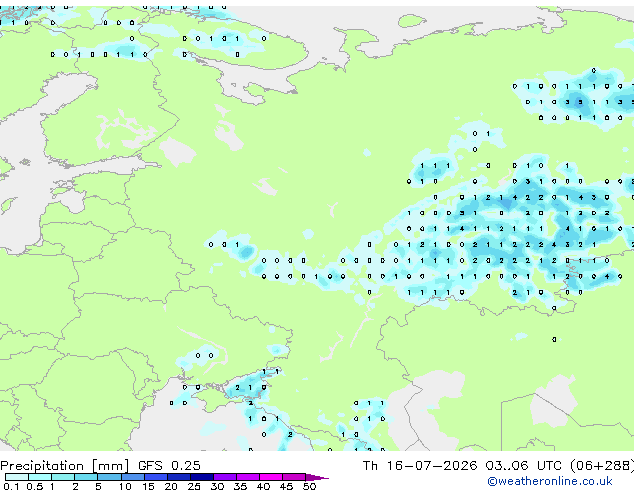Click the 'Th 16-07-2026' date text
Screen dimensions: 634x490
[x=420, y=466]
